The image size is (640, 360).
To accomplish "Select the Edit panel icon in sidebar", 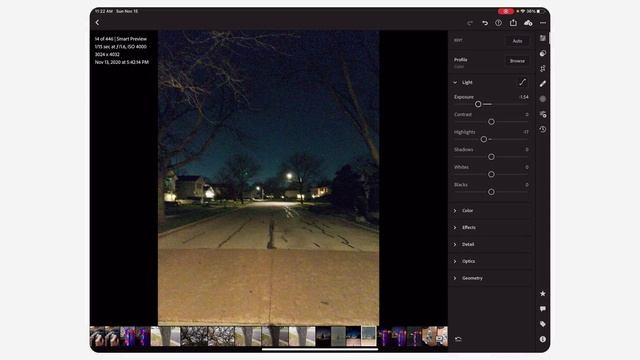I will (542, 38).
